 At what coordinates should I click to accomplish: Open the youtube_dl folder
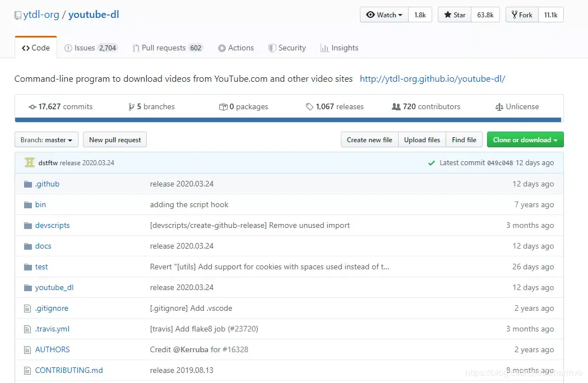pos(54,287)
